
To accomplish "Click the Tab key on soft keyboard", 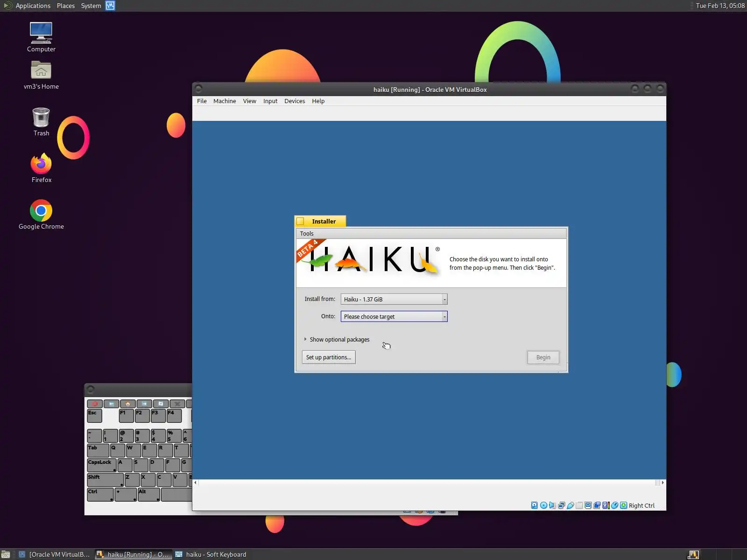I will pyautogui.click(x=98, y=450).
